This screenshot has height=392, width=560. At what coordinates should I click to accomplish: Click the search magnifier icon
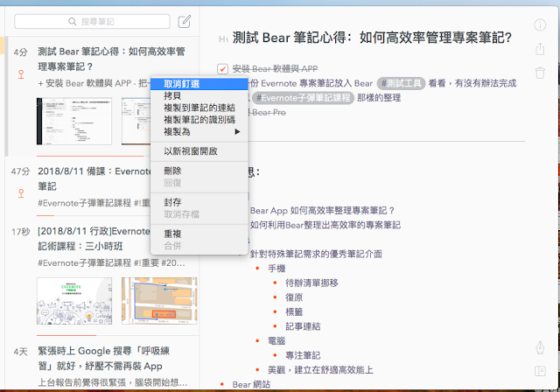[72, 21]
